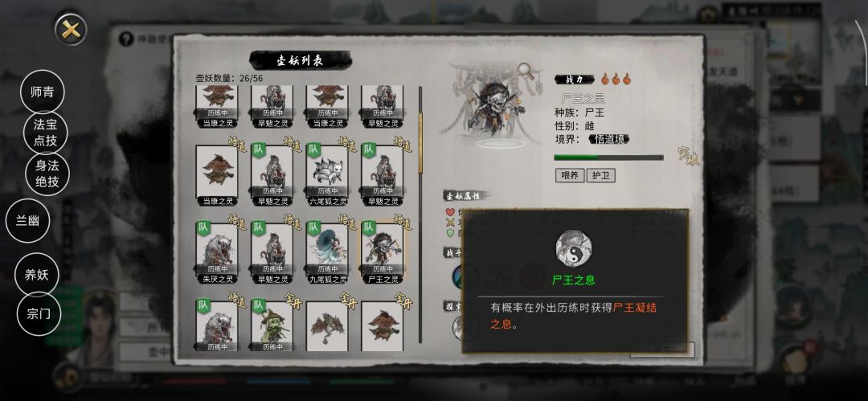The height and width of the screenshot is (401, 868).
Task: Click the 护卫 guard button
Action: click(x=600, y=175)
